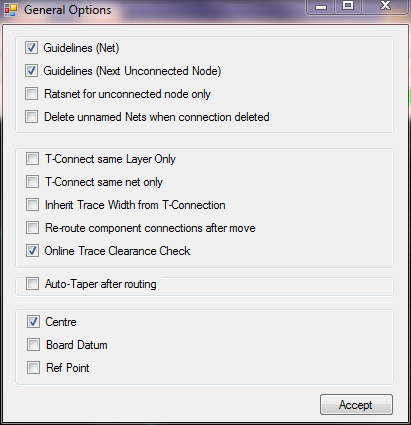The width and height of the screenshot is (411, 425).
Task: Enable Re-route component connections after move
Action: pos(32,228)
